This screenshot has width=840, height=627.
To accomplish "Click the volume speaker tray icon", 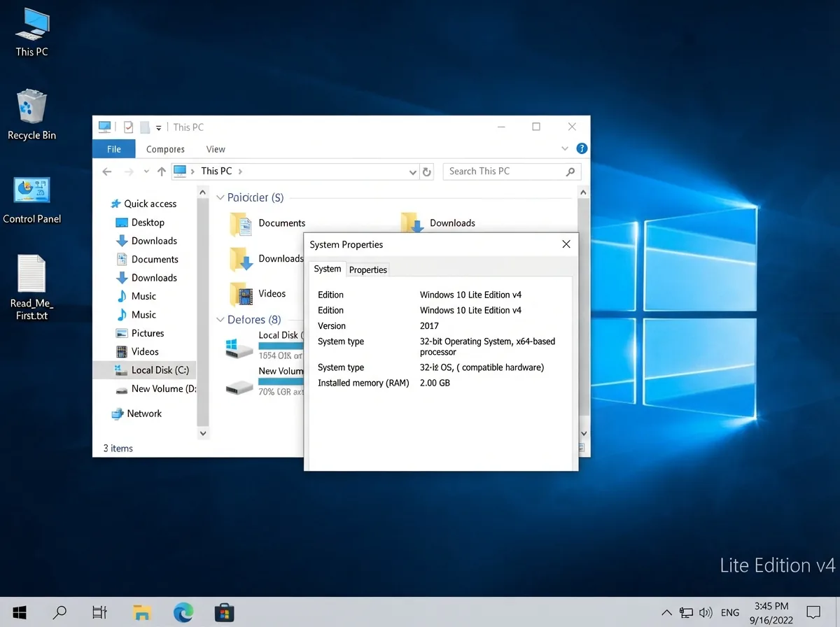I will pyautogui.click(x=706, y=612).
